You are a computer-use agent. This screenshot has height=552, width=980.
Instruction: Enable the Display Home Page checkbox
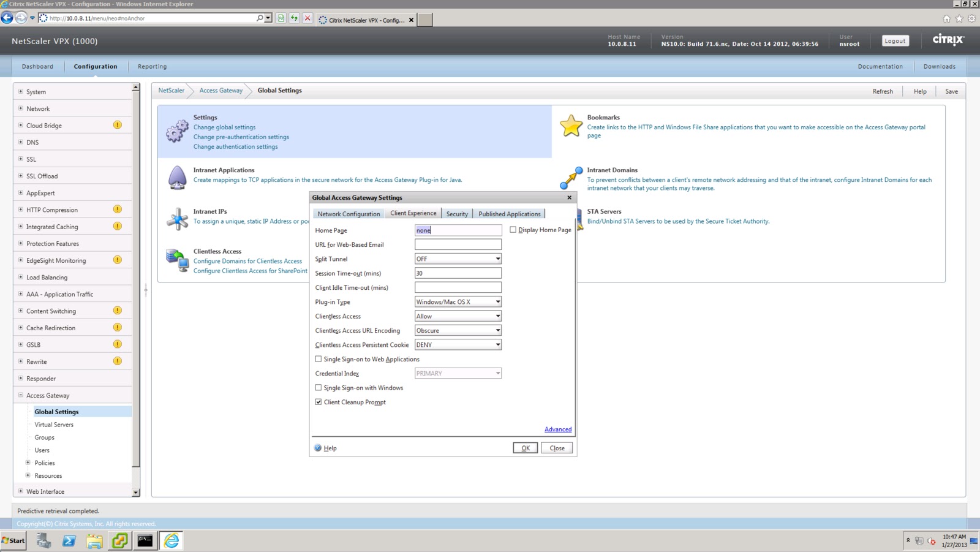(x=513, y=230)
